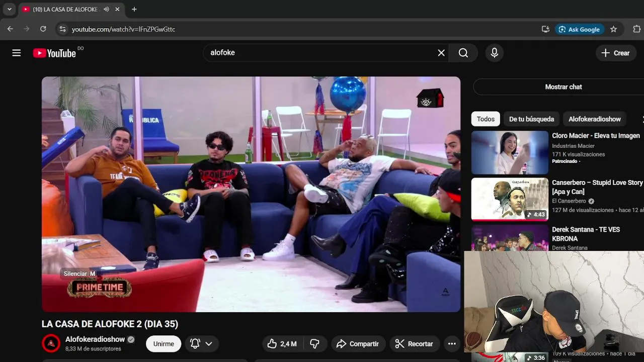
Task: Click Compartir share button
Action: [x=358, y=344]
